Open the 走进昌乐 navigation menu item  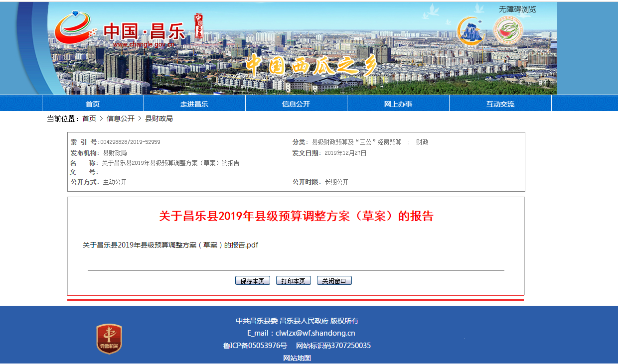(x=194, y=104)
